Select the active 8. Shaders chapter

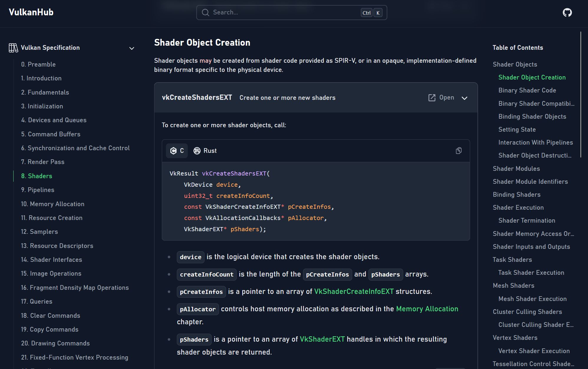(37, 176)
